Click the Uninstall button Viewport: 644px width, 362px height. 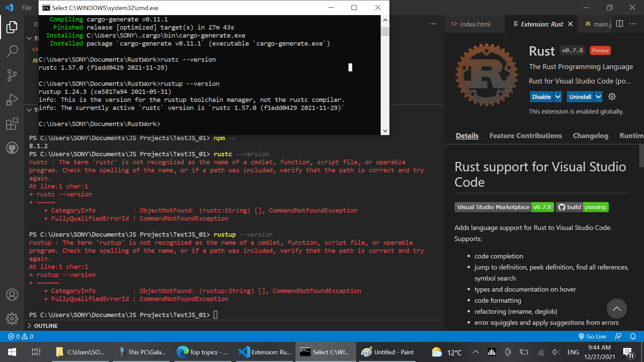pos(580,97)
